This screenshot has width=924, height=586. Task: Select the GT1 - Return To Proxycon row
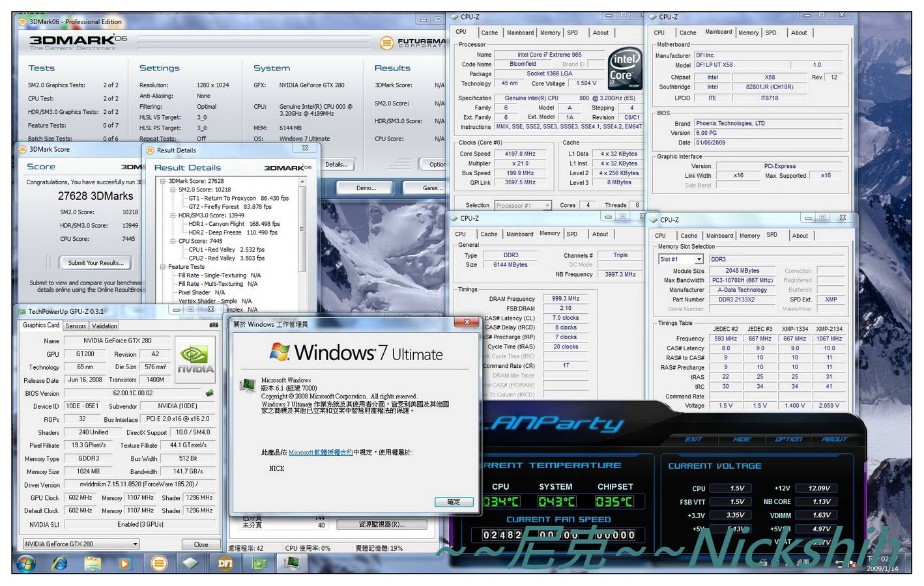point(238,198)
